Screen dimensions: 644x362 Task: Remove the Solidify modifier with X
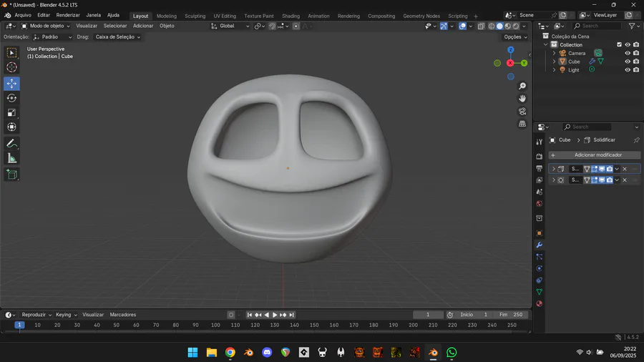[625, 169]
